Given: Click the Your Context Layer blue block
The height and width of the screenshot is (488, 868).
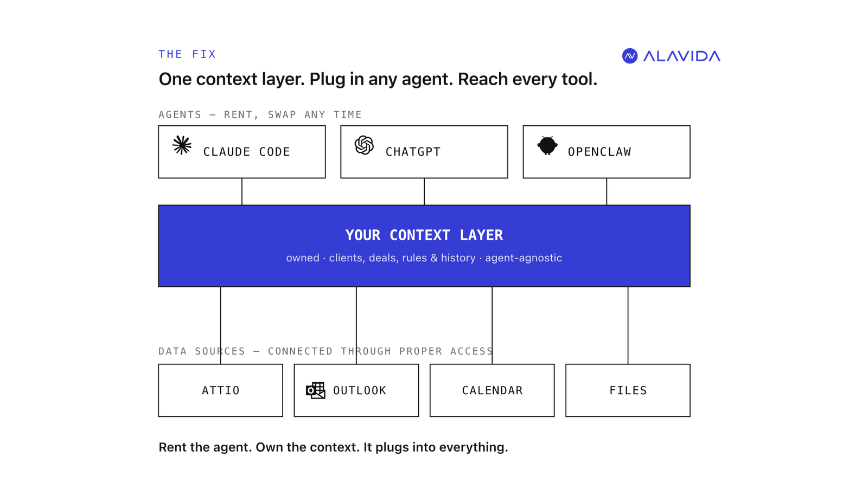Looking at the screenshot, I should [x=424, y=246].
